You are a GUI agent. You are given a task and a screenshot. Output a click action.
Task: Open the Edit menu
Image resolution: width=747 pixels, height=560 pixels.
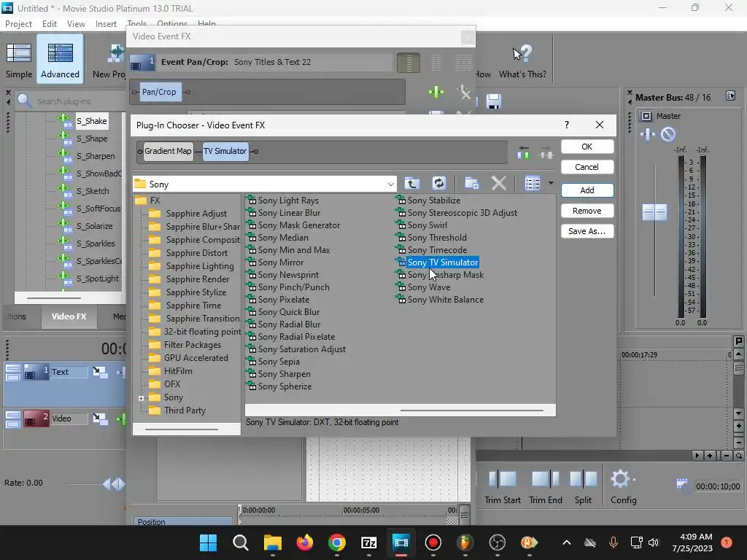[50, 24]
